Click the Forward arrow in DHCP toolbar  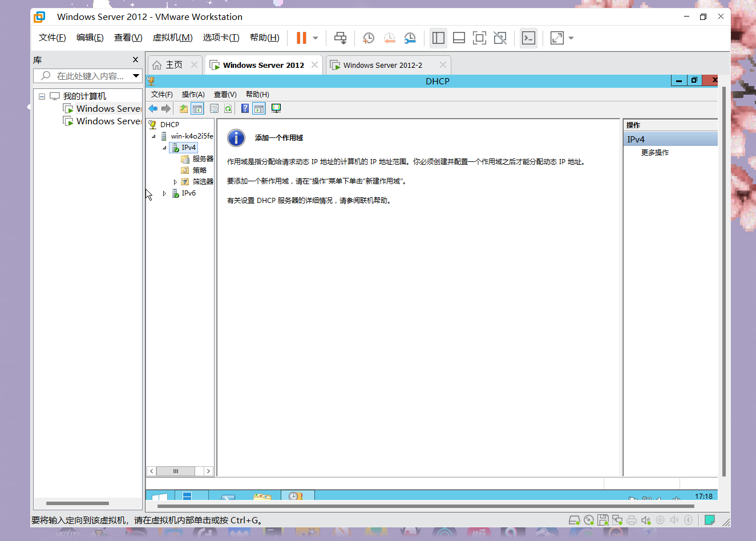pos(166,109)
